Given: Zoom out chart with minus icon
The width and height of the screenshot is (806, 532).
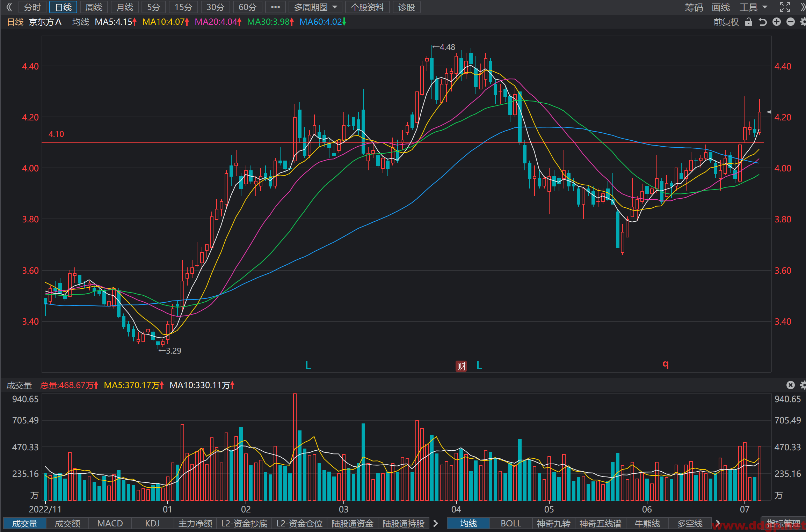Looking at the screenshot, I should 790,22.
